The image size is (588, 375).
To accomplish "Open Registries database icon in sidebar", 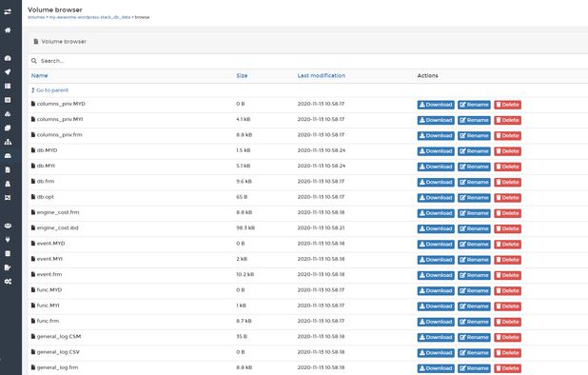I will click(x=8, y=253).
